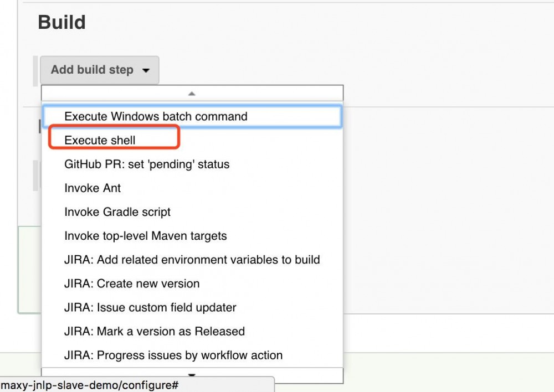Choose GitHub PR: set 'pending' status

click(147, 164)
